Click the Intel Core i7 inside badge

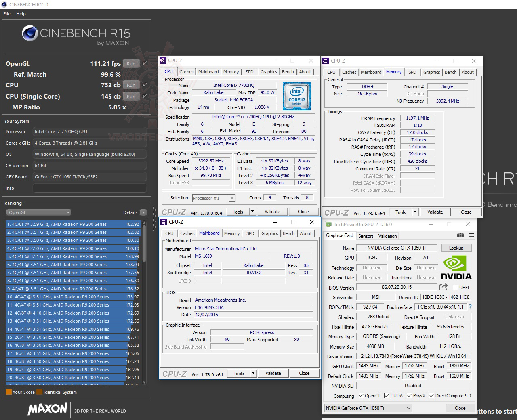[297, 97]
